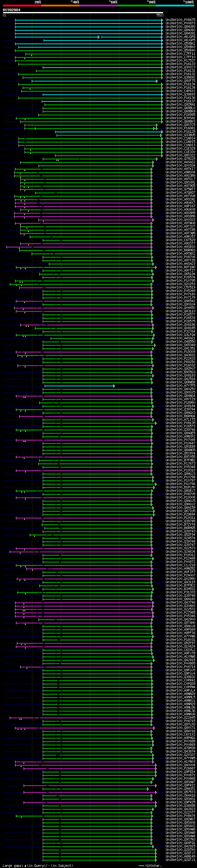Open hit UniRef100_P16129
This screenshot has width=197, height=868.
click(x=180, y=132)
